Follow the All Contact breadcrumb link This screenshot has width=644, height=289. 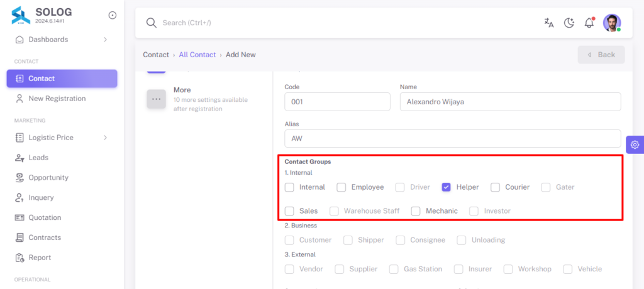click(x=197, y=55)
